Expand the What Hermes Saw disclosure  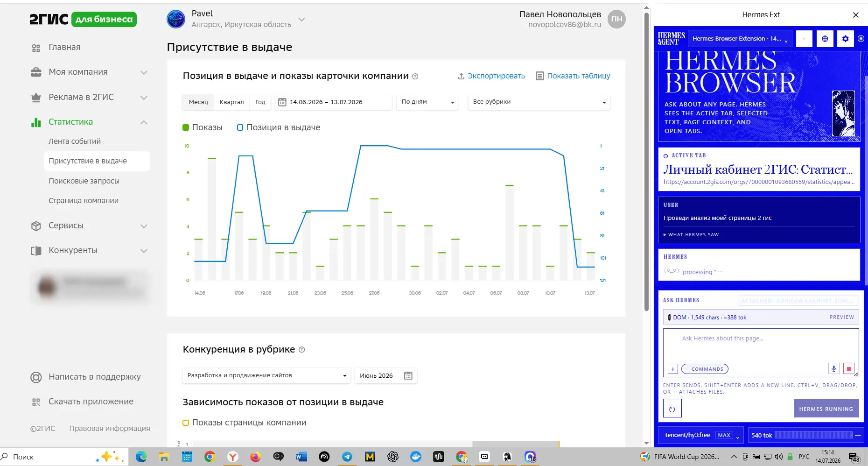pos(691,235)
